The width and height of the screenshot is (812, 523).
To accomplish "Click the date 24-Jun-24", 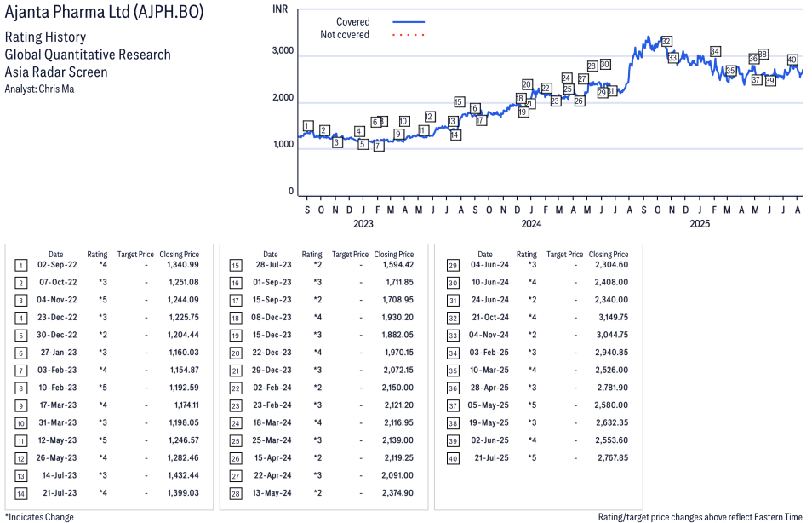I will point(490,300).
